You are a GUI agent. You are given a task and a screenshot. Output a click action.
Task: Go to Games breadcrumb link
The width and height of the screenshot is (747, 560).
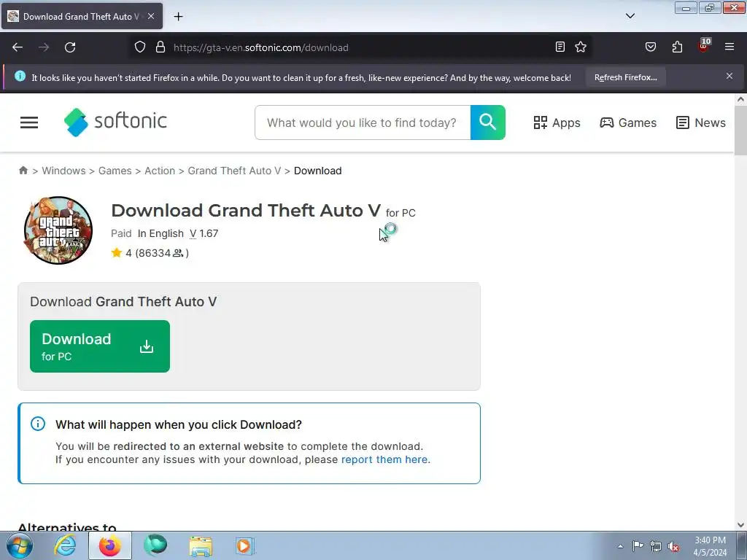click(115, 171)
